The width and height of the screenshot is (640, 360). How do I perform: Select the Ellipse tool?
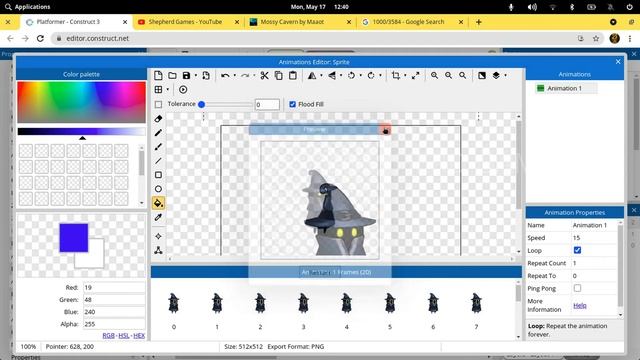[158, 189]
